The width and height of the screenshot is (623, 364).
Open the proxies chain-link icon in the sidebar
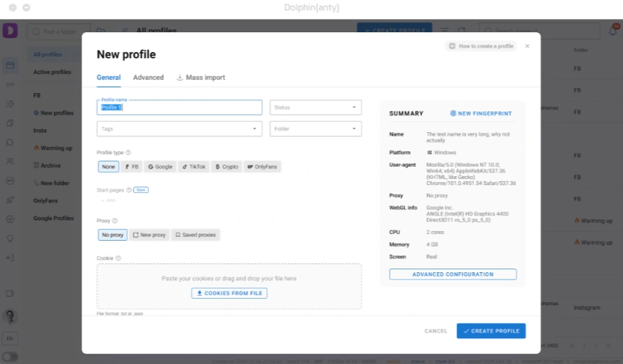click(10, 84)
